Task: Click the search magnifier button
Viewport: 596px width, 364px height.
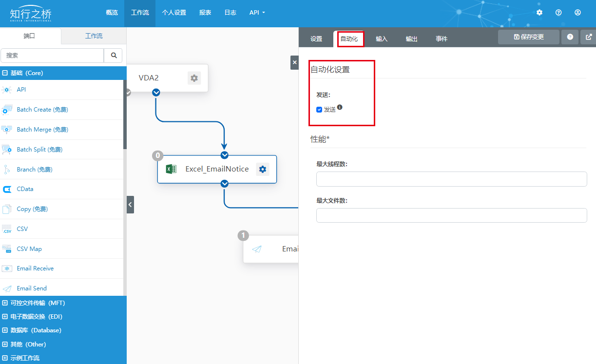Action: pyautogui.click(x=114, y=56)
